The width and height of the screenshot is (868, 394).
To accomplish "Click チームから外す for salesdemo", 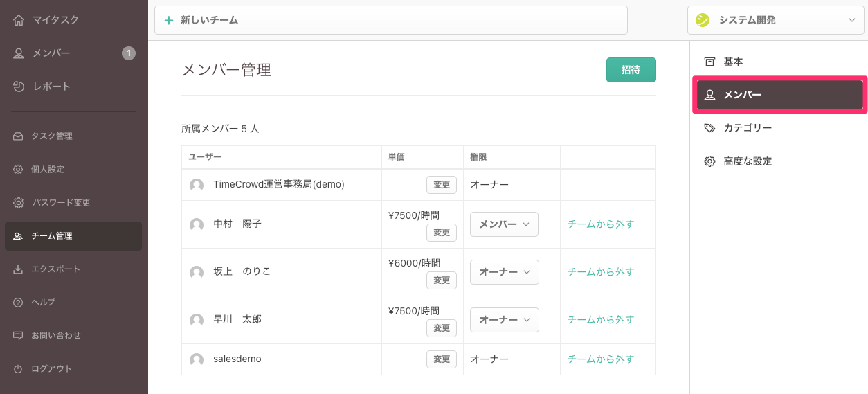I will click(x=600, y=359).
